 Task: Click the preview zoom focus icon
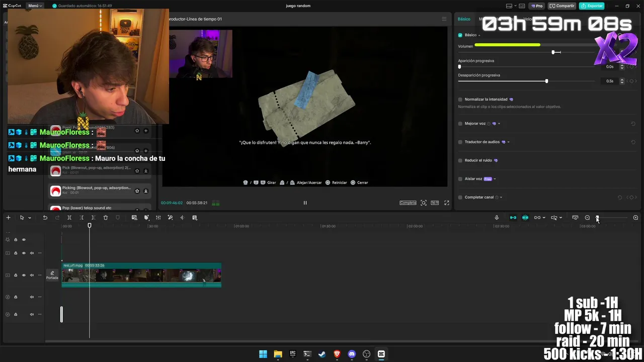click(x=424, y=203)
